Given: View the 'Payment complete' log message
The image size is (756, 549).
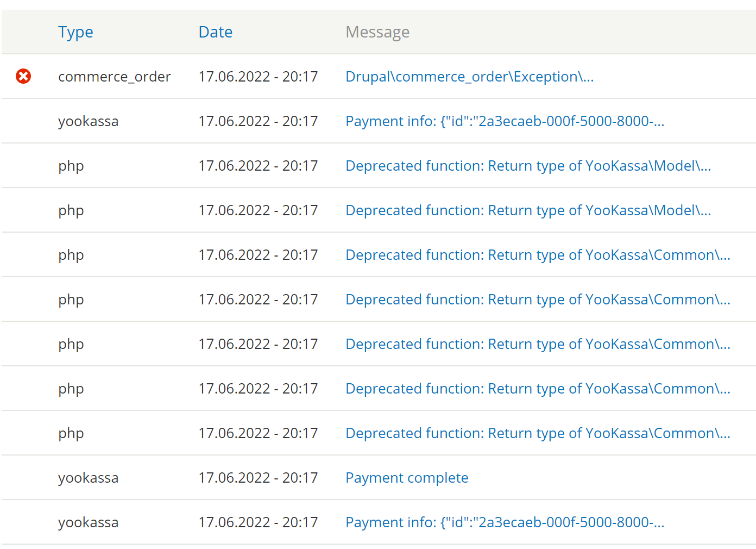Looking at the screenshot, I should point(406,477).
